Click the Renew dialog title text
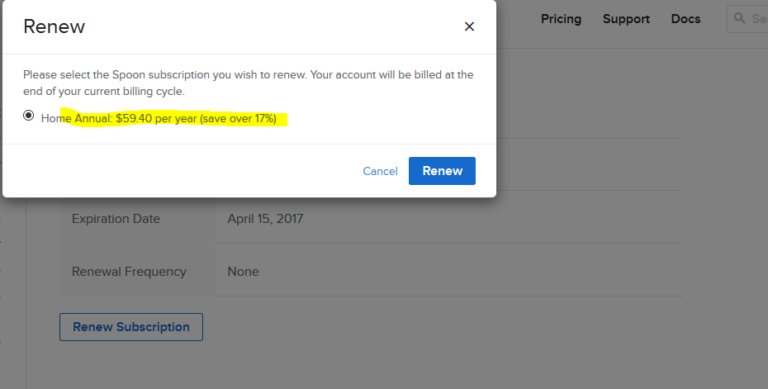The image size is (768, 389). [54, 26]
